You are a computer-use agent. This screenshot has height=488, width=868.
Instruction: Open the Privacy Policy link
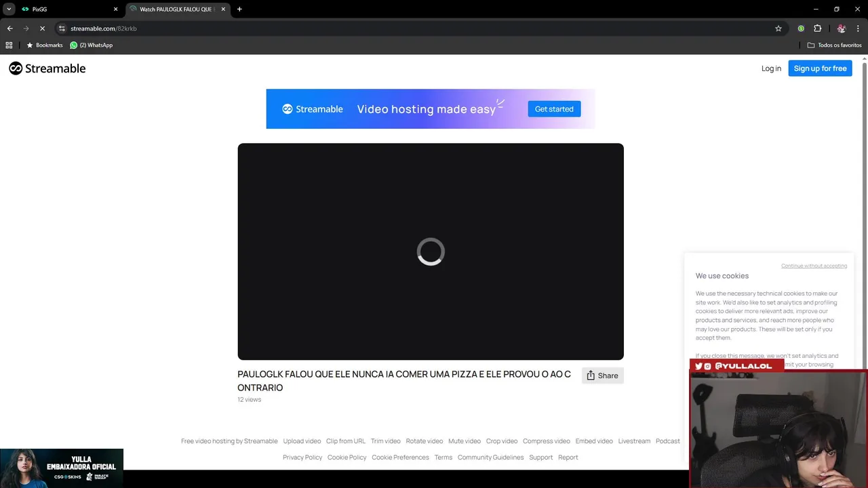click(x=302, y=457)
